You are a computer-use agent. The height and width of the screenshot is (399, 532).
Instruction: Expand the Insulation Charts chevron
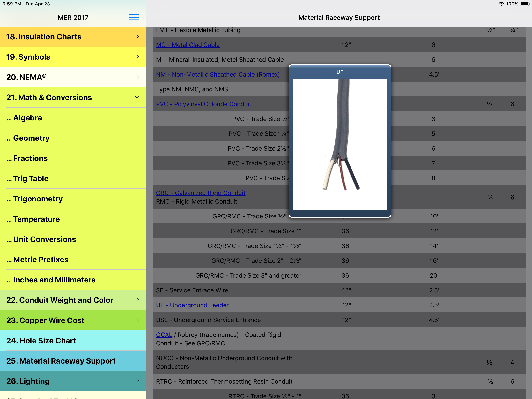coord(137,37)
